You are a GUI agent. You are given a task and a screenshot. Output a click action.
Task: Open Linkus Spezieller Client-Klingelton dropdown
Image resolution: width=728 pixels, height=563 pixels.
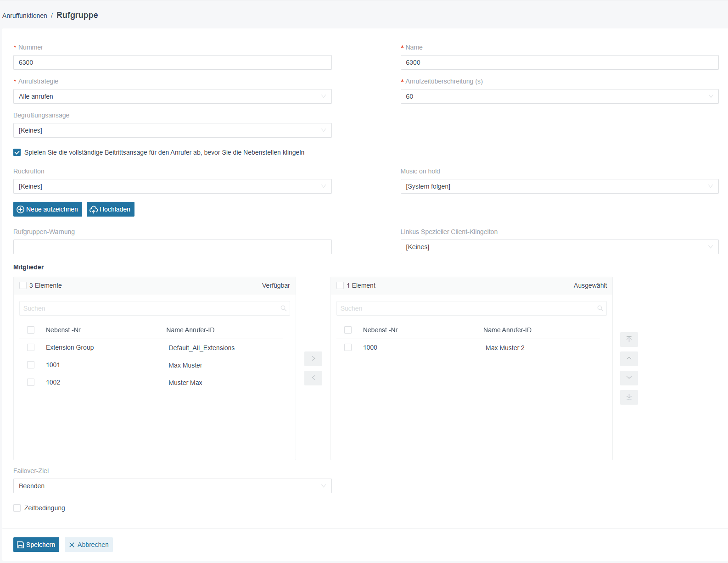click(x=560, y=247)
